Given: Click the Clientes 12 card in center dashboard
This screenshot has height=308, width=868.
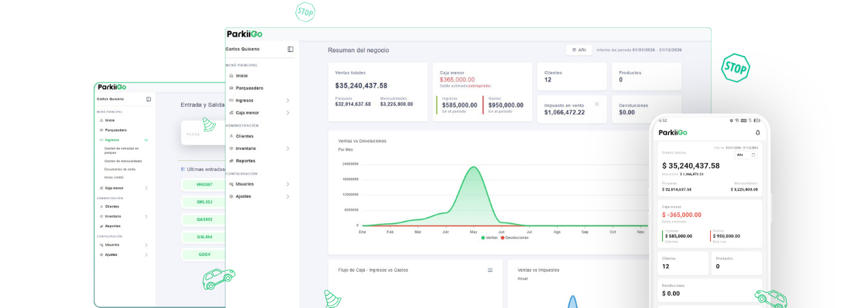Looking at the screenshot, I should pyautogui.click(x=572, y=77).
